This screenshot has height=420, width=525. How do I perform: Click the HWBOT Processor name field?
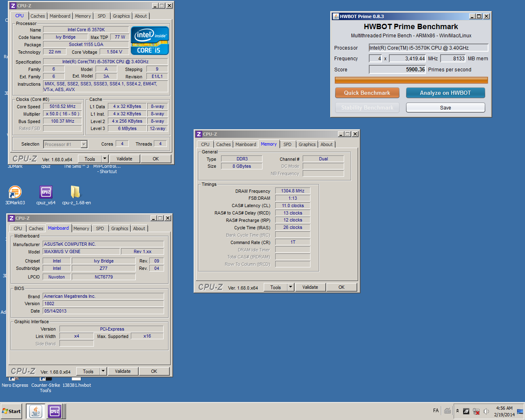point(428,48)
